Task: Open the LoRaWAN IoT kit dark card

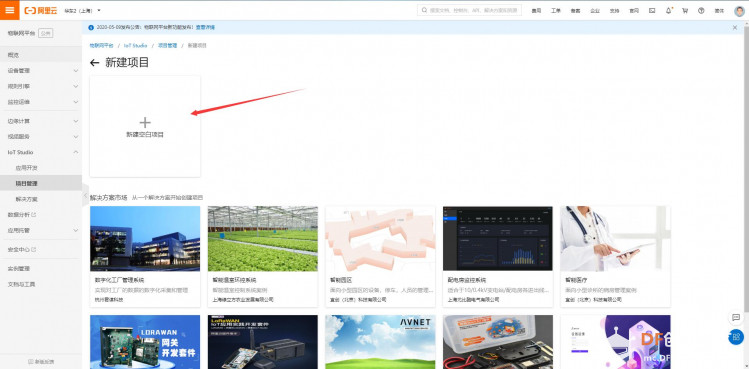Action: tap(263, 342)
